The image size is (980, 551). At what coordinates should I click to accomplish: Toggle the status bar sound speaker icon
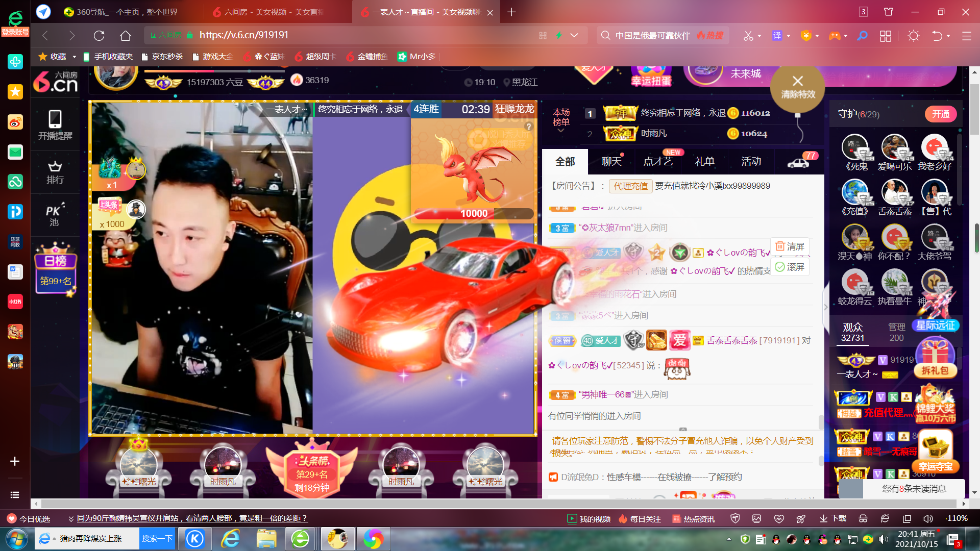928,518
